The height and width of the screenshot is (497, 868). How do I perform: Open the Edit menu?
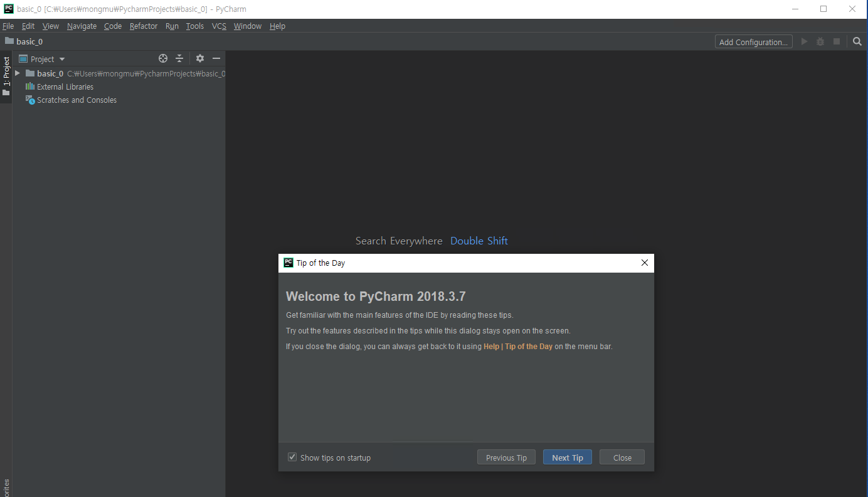click(x=28, y=26)
